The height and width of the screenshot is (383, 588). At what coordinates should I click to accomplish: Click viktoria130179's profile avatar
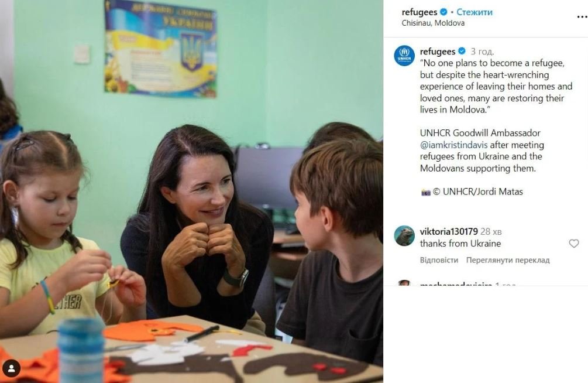[x=404, y=236]
